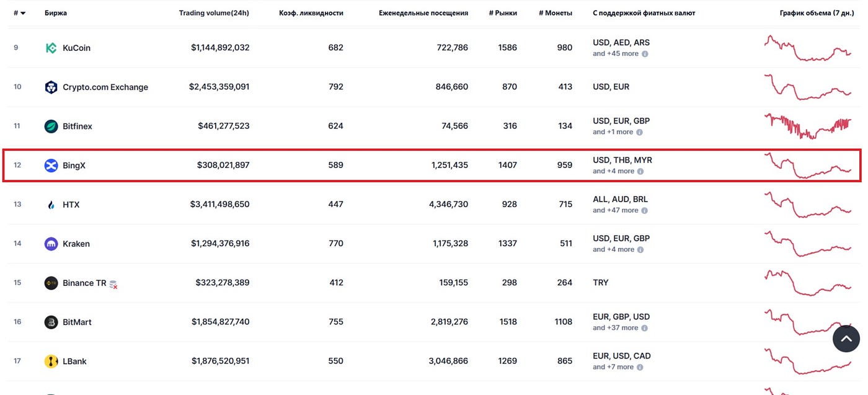Click HTX volume $3,411,498,650

coord(220,205)
